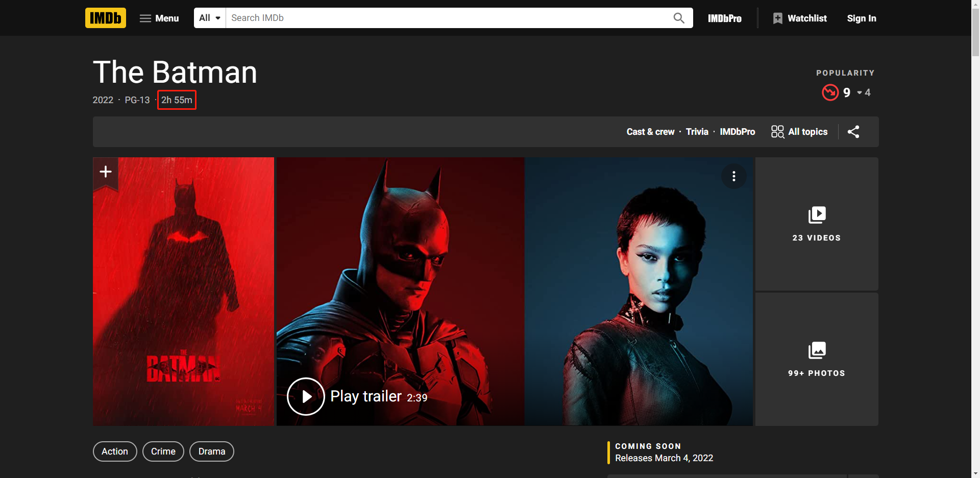Screen dimensions: 980x478
Task: Open IMDbPro link in title bar
Action: [x=737, y=132]
